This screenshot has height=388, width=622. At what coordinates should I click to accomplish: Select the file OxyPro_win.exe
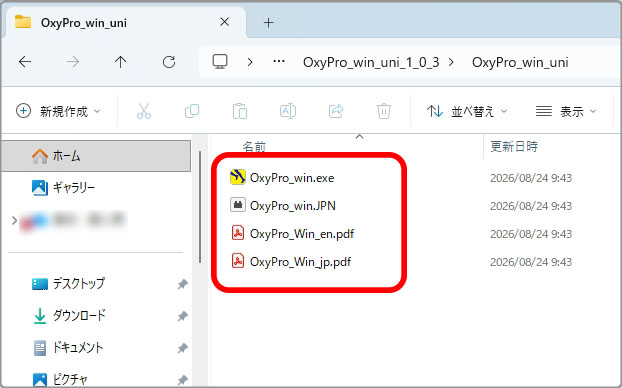coord(292,178)
